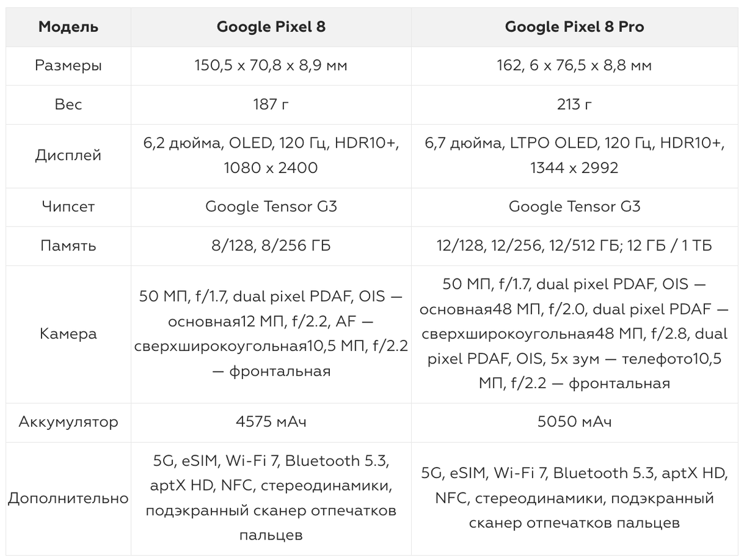Click the 12/128, 12/256, 12/512 ГБ cell

(x=574, y=246)
